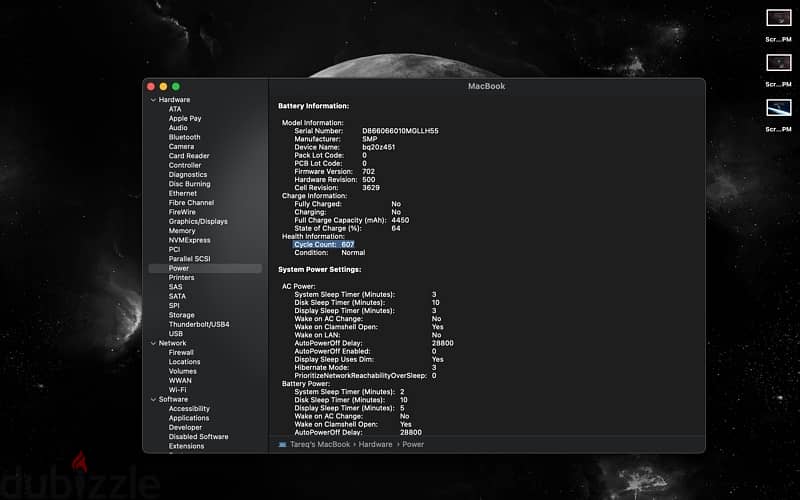Collapse the Network section in sidebar

[153, 343]
